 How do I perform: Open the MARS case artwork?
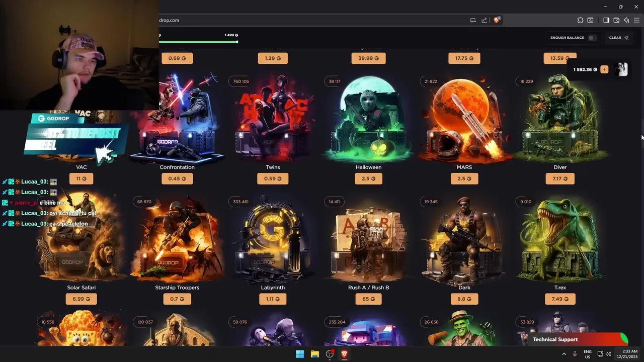click(x=464, y=119)
